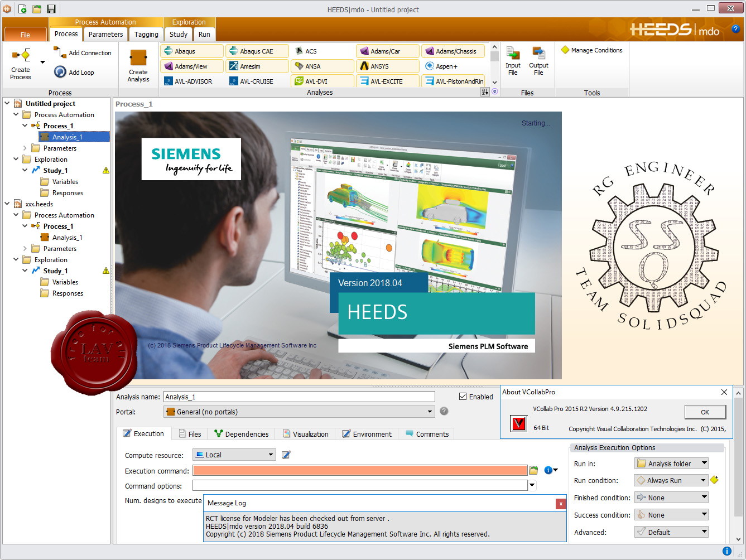
Task: Open the File menu tab
Action: [x=25, y=35]
